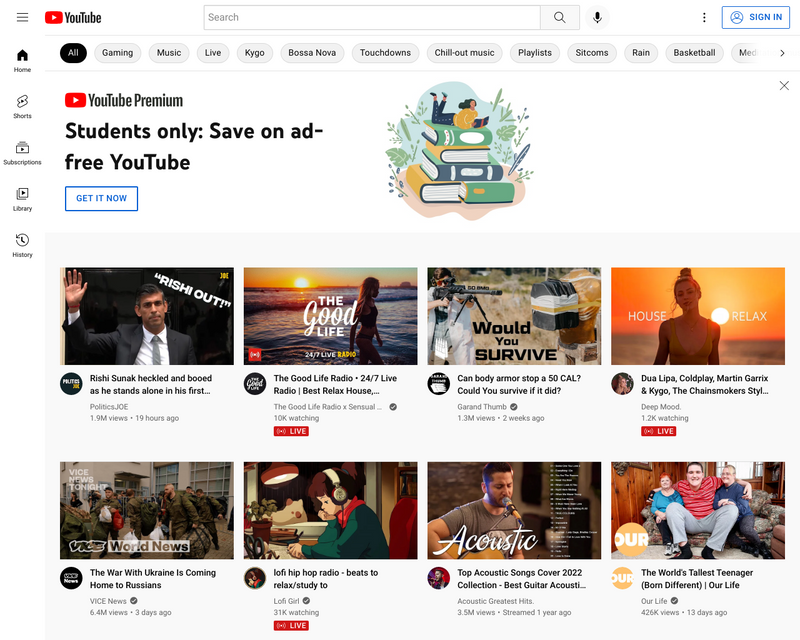Screen dimensions: 800x640
Task: Select the Bossa Nova chip
Action: (x=312, y=53)
